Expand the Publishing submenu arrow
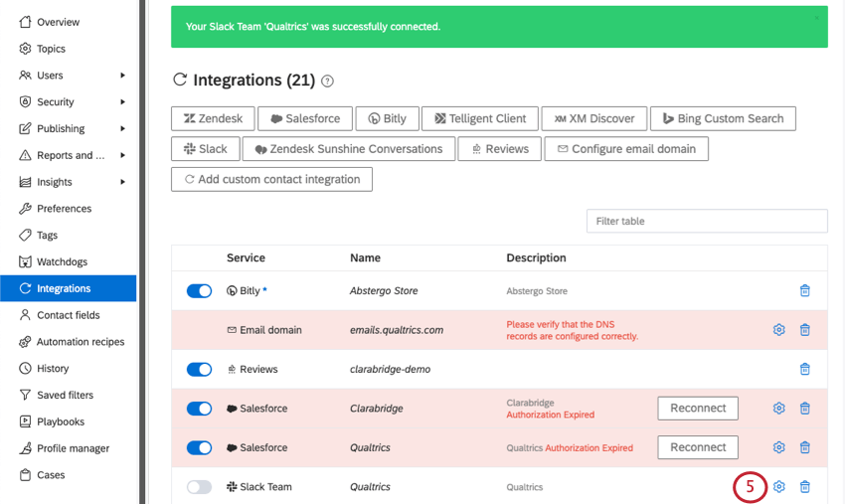The height and width of the screenshot is (504, 845). [123, 128]
